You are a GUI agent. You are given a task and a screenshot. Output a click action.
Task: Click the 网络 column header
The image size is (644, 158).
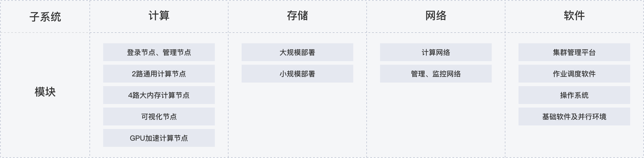436,16
